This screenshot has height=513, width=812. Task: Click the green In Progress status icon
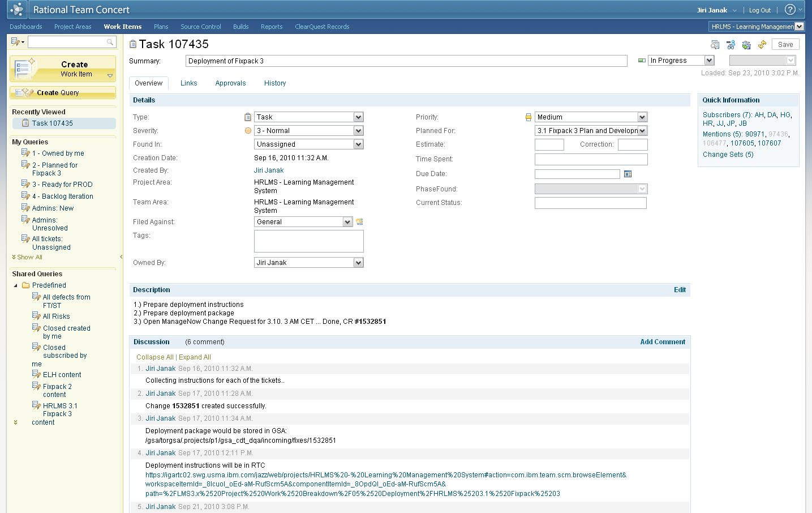(x=642, y=61)
